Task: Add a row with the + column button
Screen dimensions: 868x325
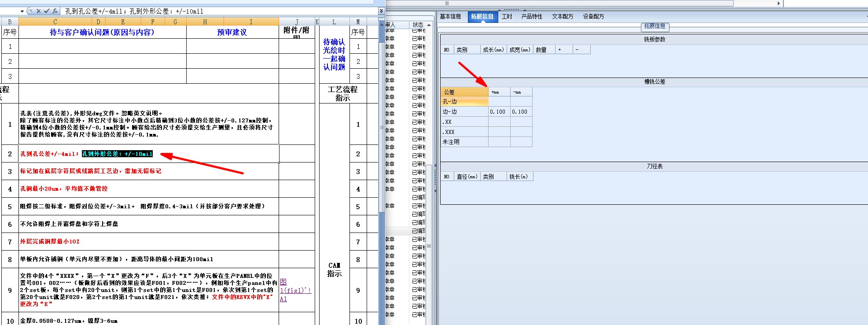Action: pyautogui.click(x=564, y=50)
